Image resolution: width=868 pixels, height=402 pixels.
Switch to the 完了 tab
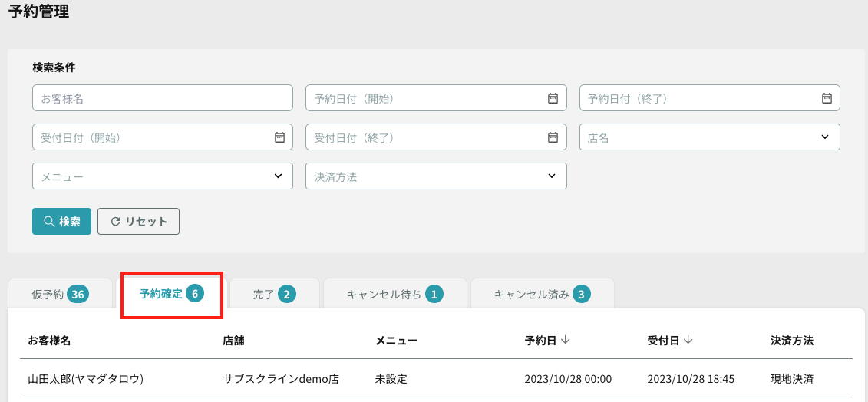(275, 294)
